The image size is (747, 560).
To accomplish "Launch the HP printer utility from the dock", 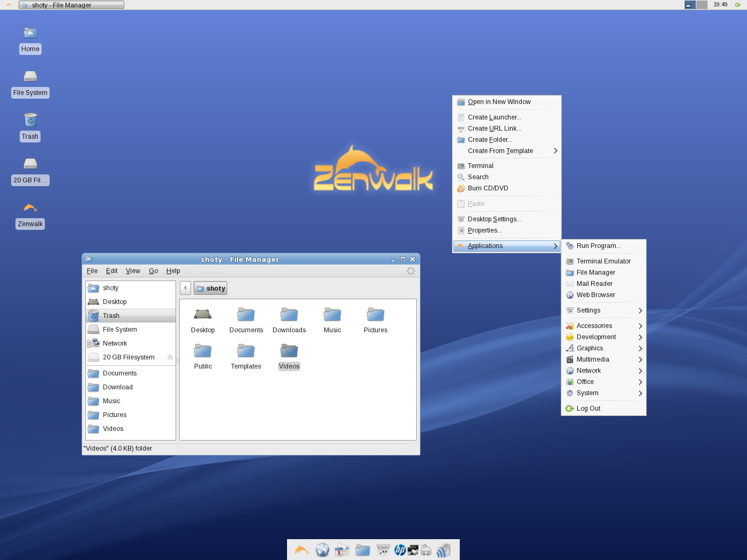I will (x=400, y=549).
